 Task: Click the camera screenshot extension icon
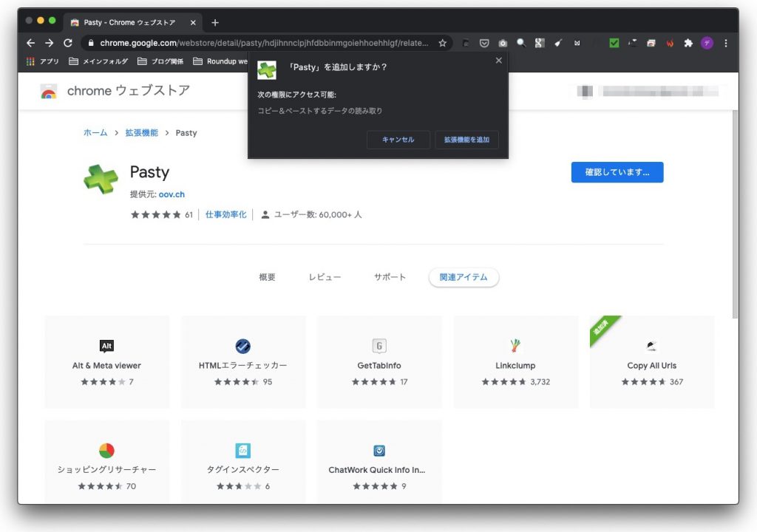503,43
